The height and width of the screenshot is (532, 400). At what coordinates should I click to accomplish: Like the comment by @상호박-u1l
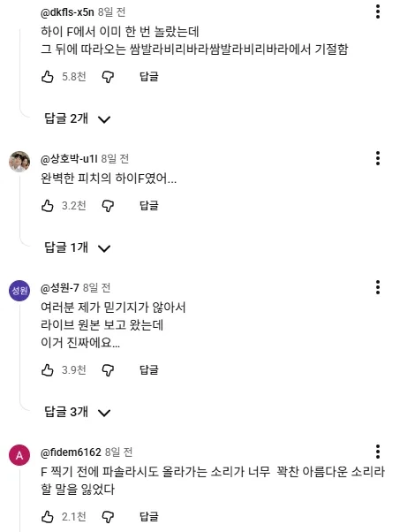point(48,206)
